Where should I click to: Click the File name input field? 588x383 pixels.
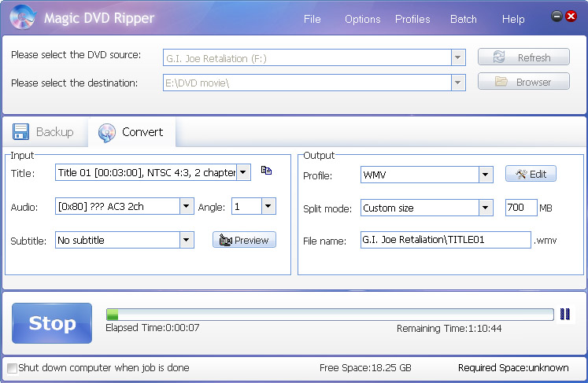(446, 240)
